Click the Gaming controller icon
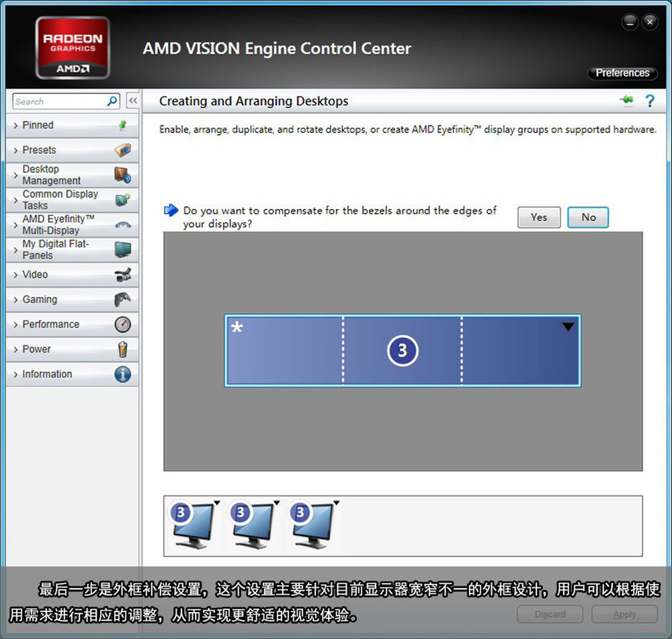Screen dimensions: 672x639 click(x=122, y=300)
